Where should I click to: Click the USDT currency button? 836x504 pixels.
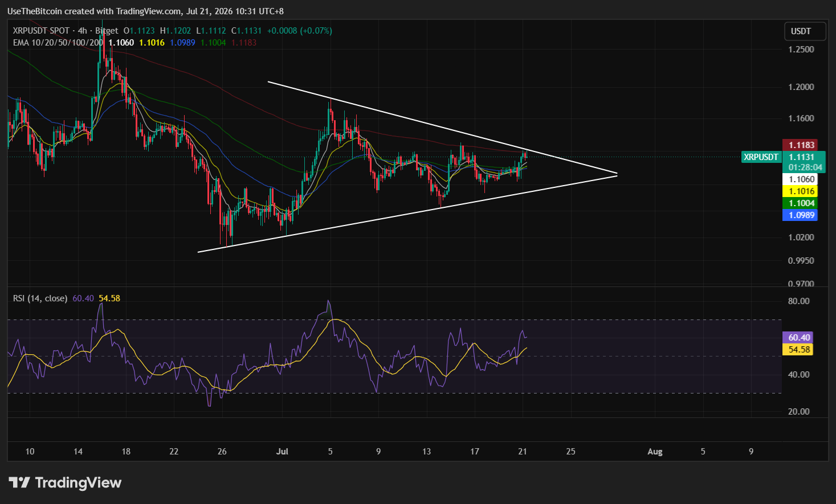coord(805,31)
